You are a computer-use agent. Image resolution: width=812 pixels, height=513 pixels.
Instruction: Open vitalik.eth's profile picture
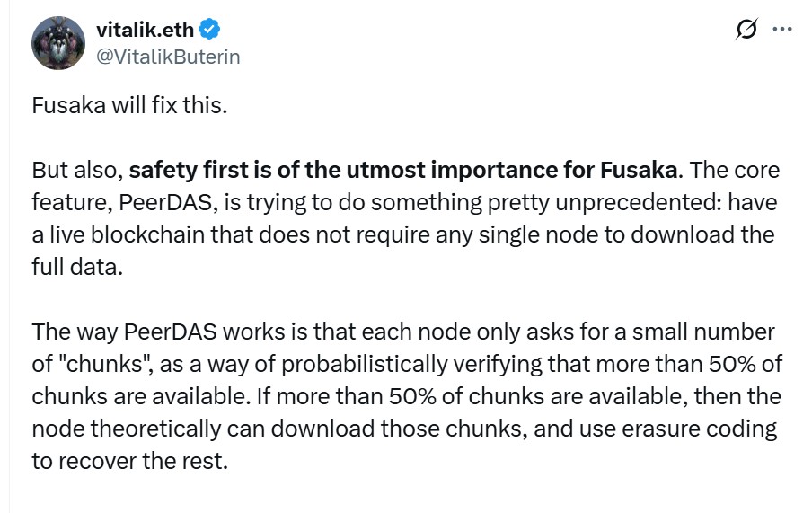(x=58, y=42)
